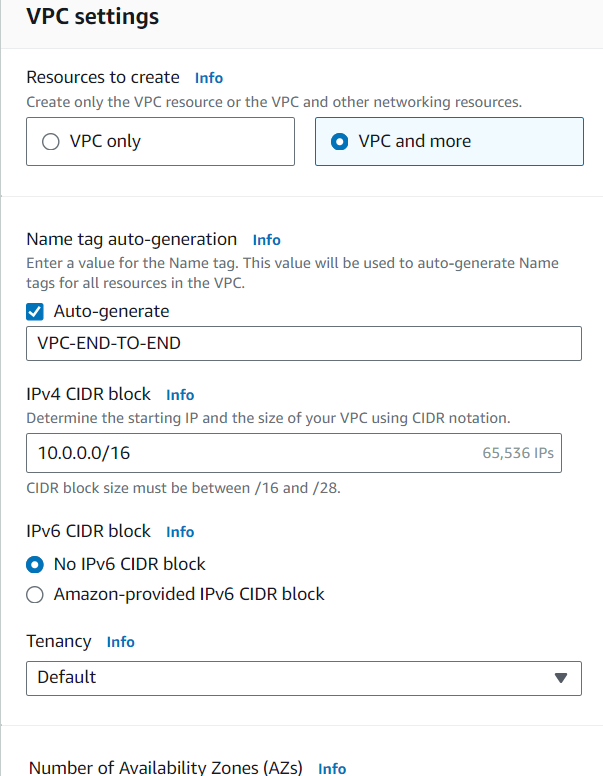The height and width of the screenshot is (776, 603).
Task: Open the Tenancy dropdown
Action: click(304, 678)
